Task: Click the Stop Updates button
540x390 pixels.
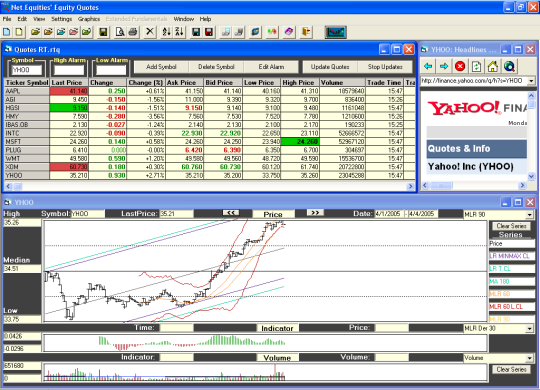Action: (385, 67)
